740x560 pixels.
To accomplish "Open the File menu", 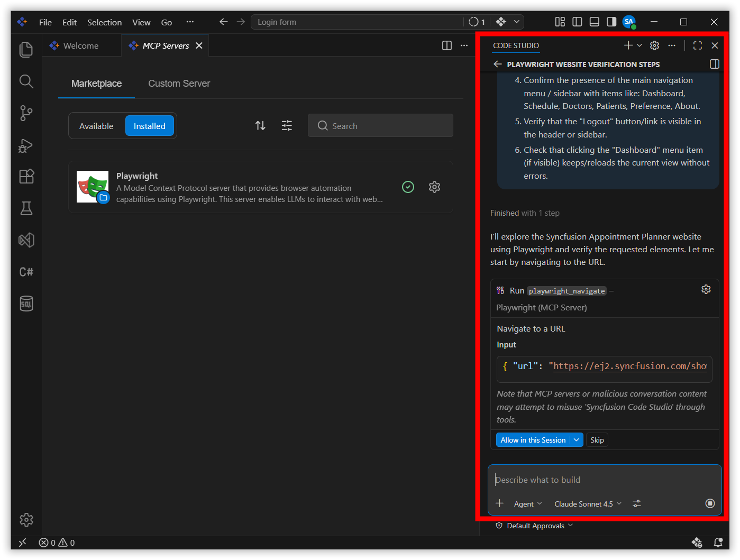I will pyautogui.click(x=45, y=22).
